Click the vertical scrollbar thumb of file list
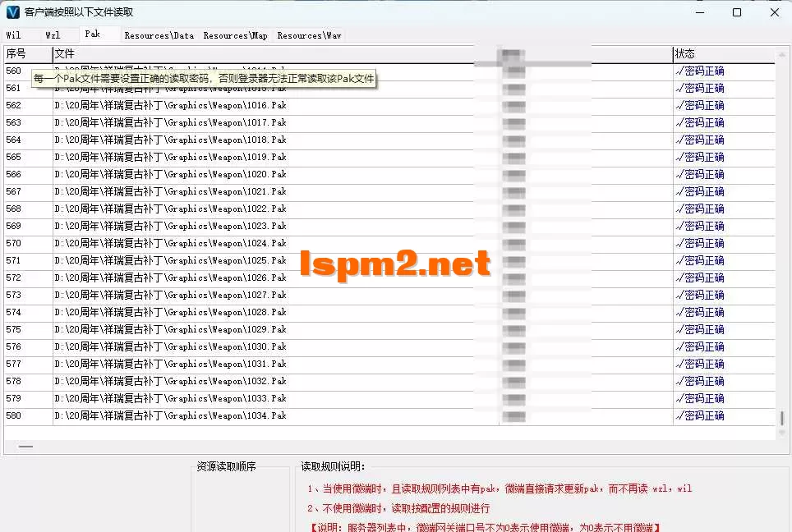Screen dimensions: 792x532 pyautogui.click(x=782, y=418)
